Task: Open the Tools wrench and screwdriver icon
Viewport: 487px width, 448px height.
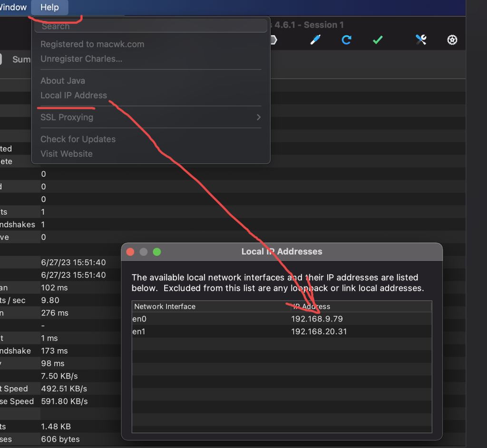Action: (421, 40)
